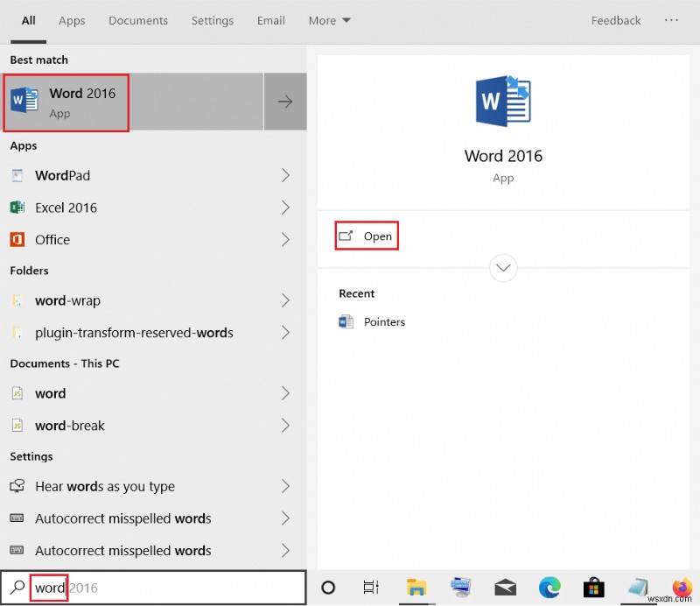Screen dimensions: 700x606
Task: Open the Office app
Action: pos(54,239)
